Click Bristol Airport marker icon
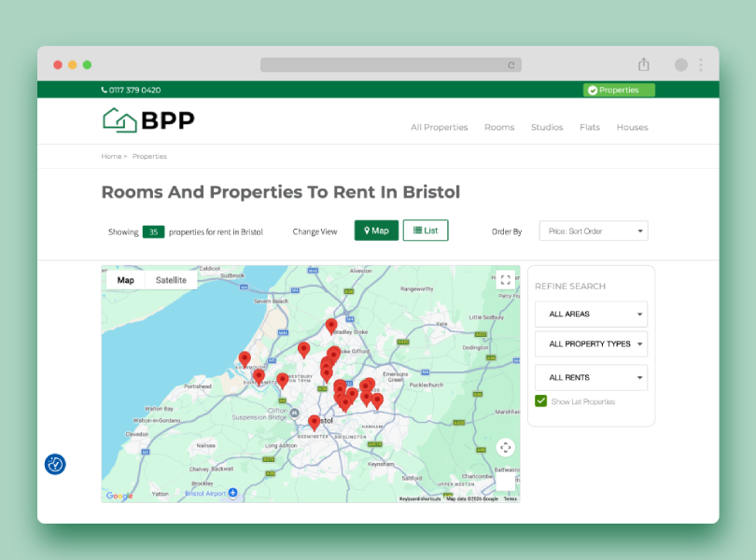This screenshot has width=756, height=560. pos(233,493)
